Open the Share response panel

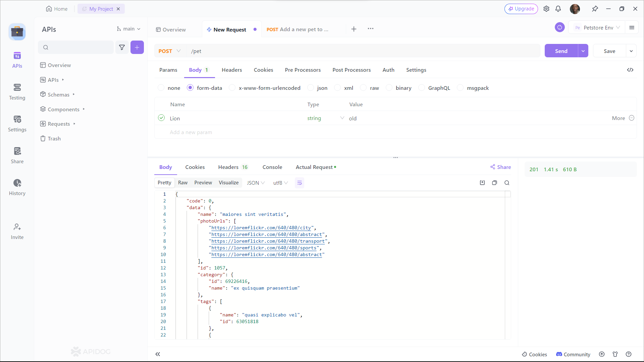coord(500,167)
